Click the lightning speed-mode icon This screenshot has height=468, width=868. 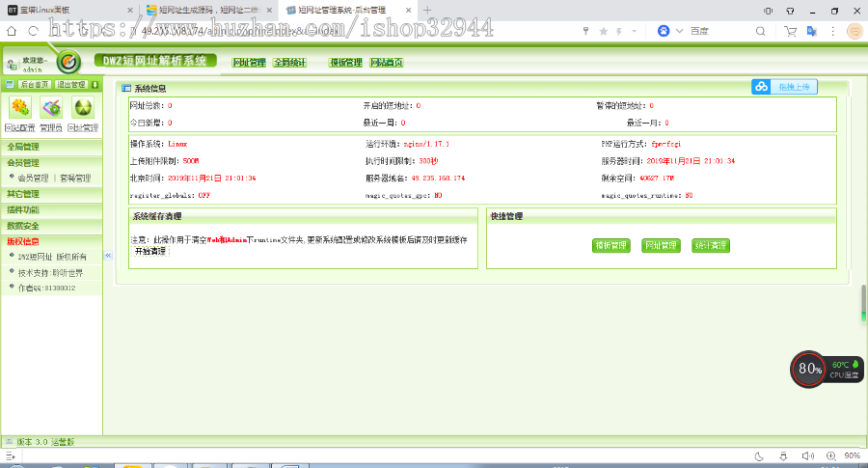pos(619,31)
